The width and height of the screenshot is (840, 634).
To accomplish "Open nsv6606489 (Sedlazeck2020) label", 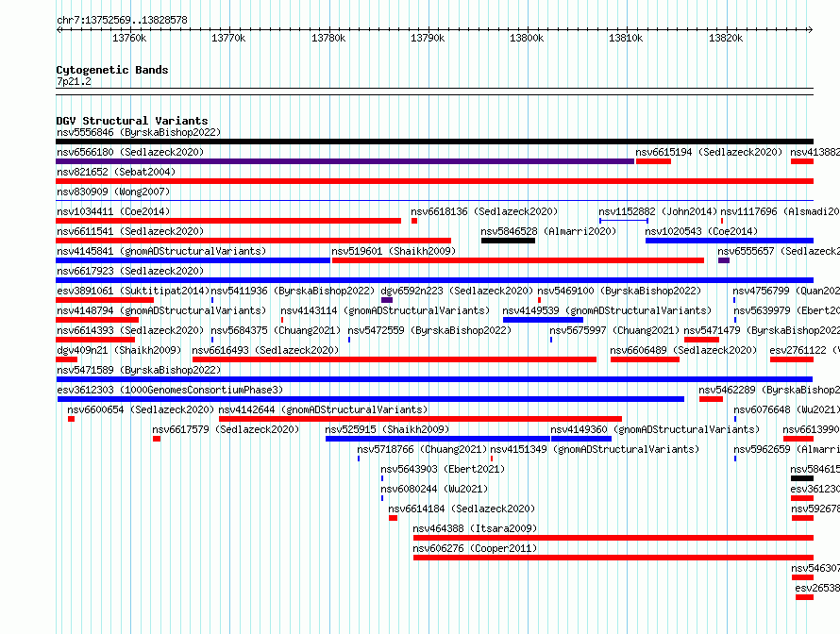I will coord(683,350).
